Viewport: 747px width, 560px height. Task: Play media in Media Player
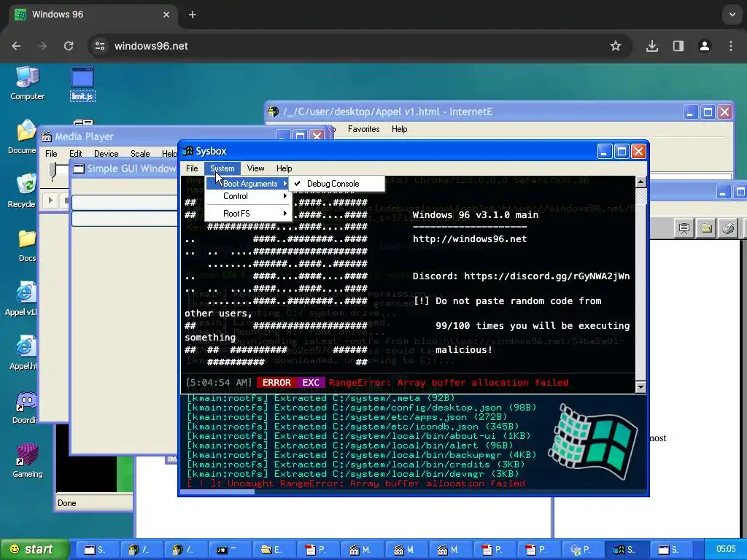[x=50, y=201]
